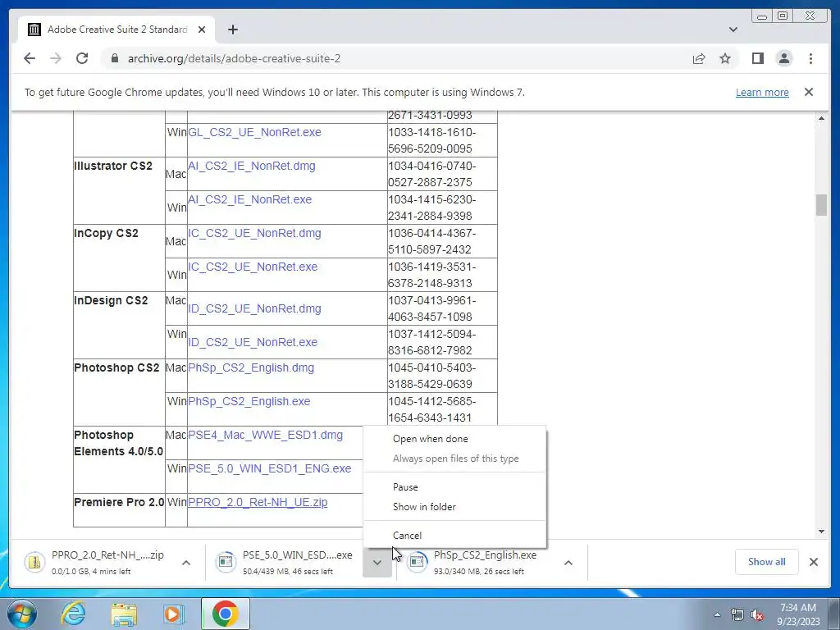Viewport: 840px width, 630px height.
Task: Click the lock icon in address bar
Action: (x=115, y=58)
